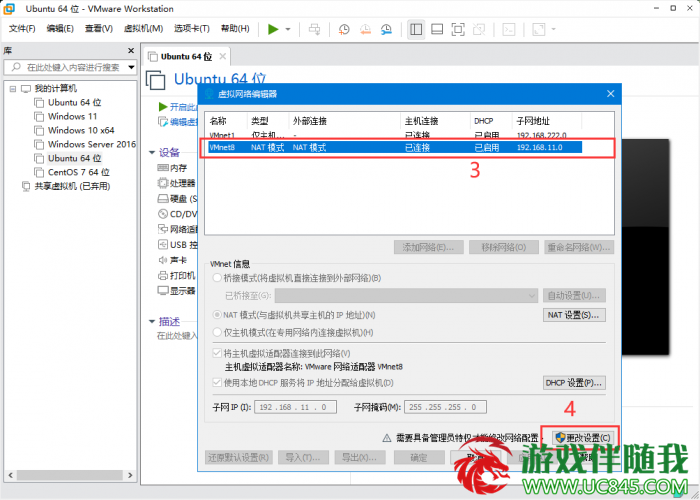The height and width of the screenshot is (500, 700).
Task: Toggle 将主机虚拟适配器连接到此网络 checkbox
Action: pyautogui.click(x=217, y=353)
